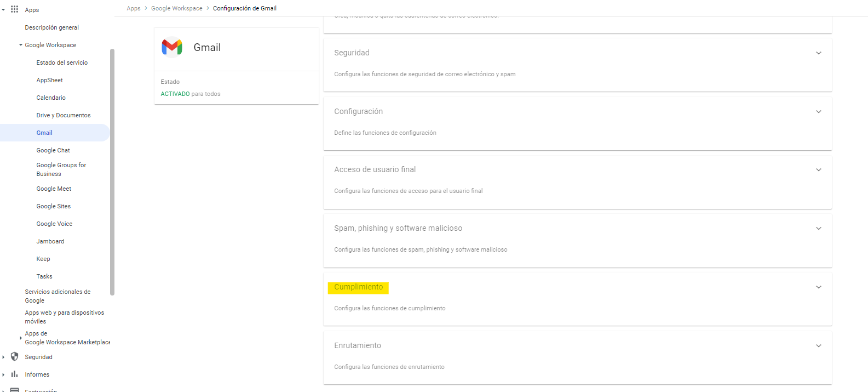This screenshot has height=392, width=868.
Task: Click the sidebar vertical scrollbar
Action: pos(112,172)
